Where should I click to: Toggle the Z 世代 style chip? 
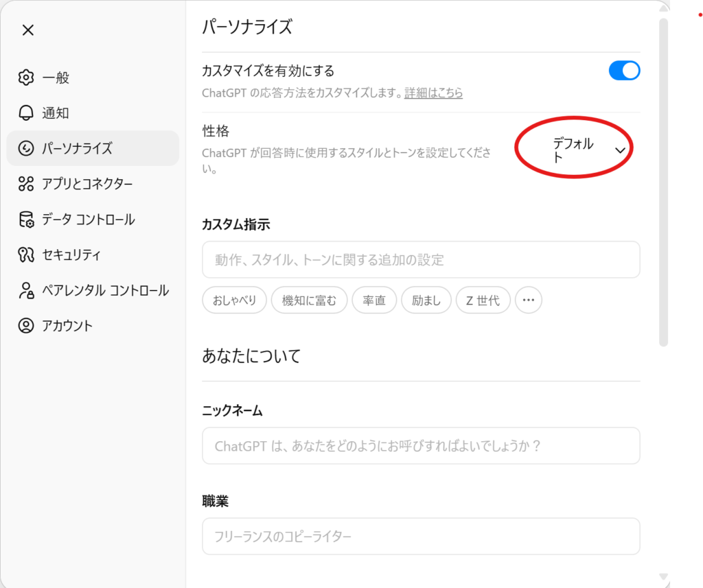[483, 300]
